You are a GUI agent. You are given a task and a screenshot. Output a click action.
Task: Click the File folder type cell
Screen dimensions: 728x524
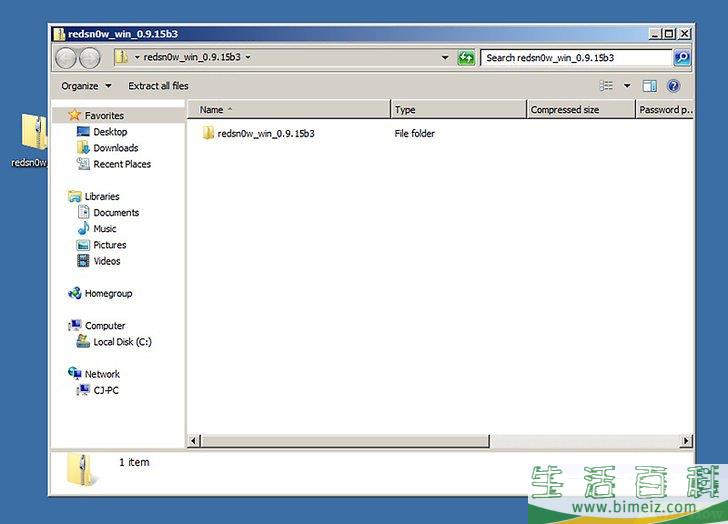click(x=415, y=134)
